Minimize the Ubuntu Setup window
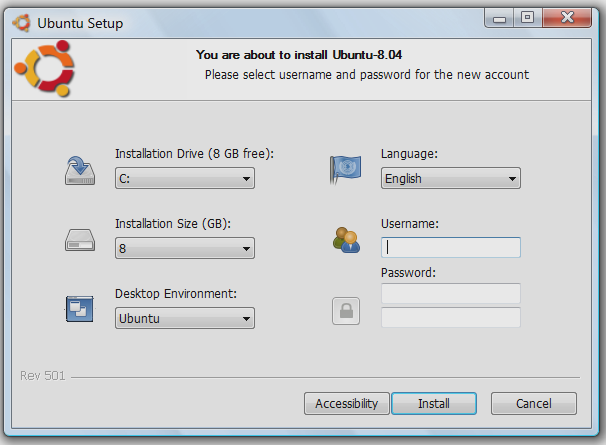606x445 pixels. (x=499, y=18)
